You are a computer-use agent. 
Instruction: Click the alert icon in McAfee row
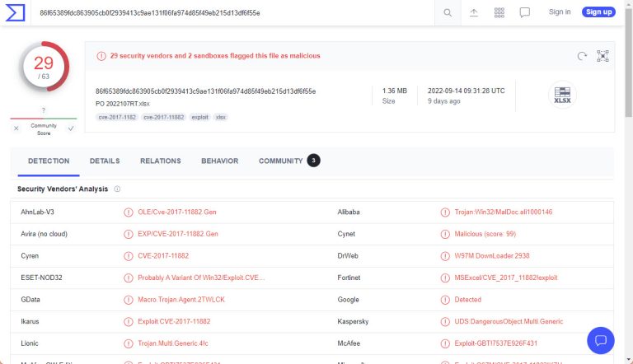pos(445,343)
